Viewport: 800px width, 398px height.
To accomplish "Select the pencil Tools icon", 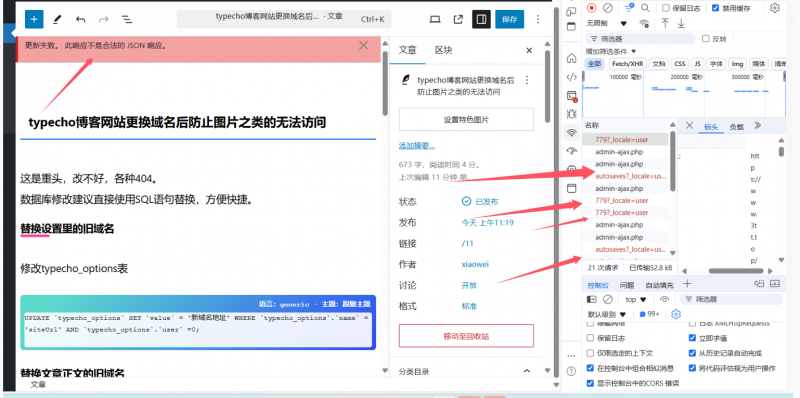I will [57, 19].
